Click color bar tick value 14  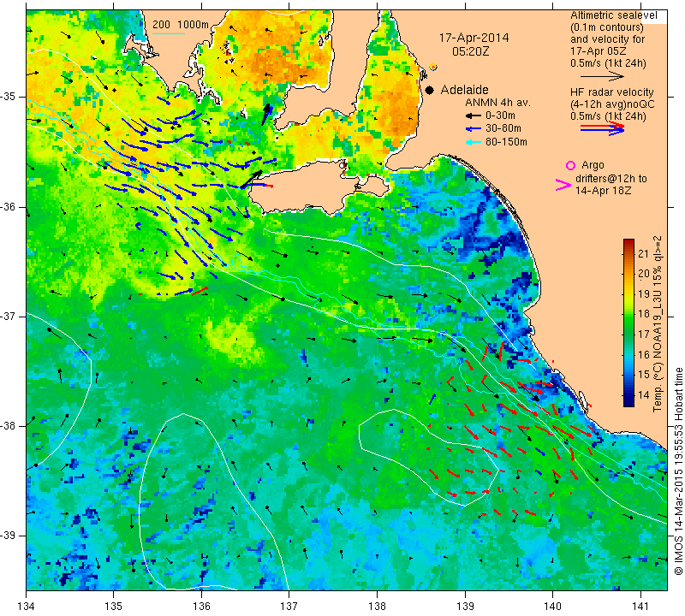pyautogui.click(x=644, y=394)
